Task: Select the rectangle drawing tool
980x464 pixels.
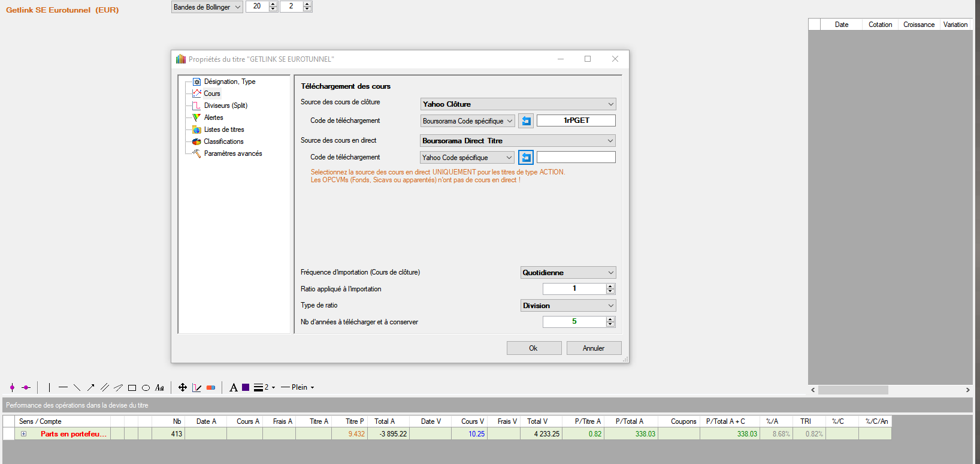Action: (x=132, y=388)
